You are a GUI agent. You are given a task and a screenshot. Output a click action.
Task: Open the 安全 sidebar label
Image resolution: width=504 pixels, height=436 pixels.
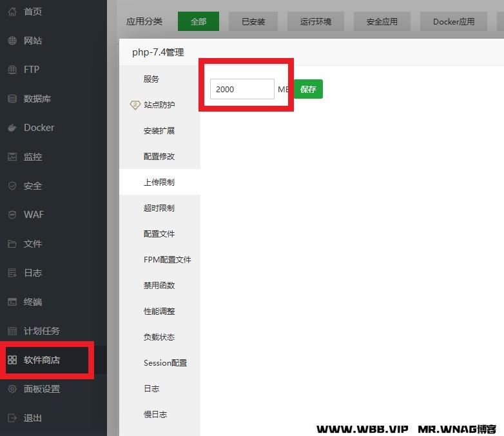(33, 186)
